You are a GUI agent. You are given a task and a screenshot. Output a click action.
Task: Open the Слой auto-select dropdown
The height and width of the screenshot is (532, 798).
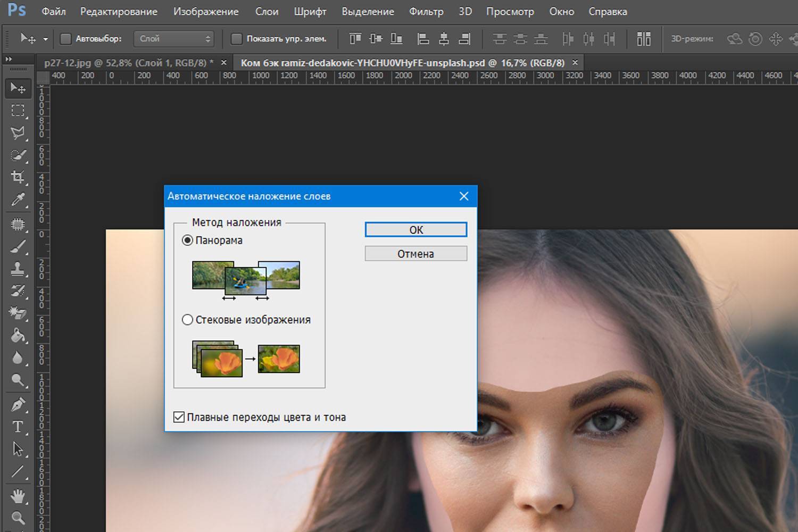tap(173, 39)
